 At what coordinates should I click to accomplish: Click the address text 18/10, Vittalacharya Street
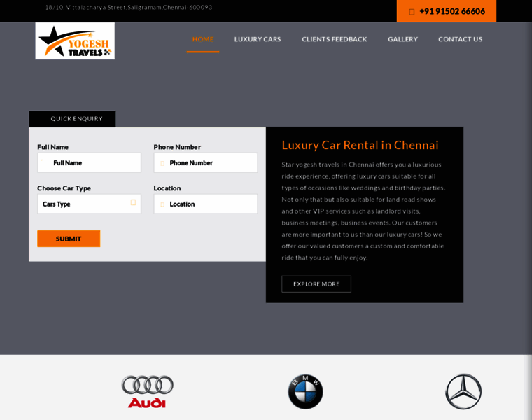(129, 8)
